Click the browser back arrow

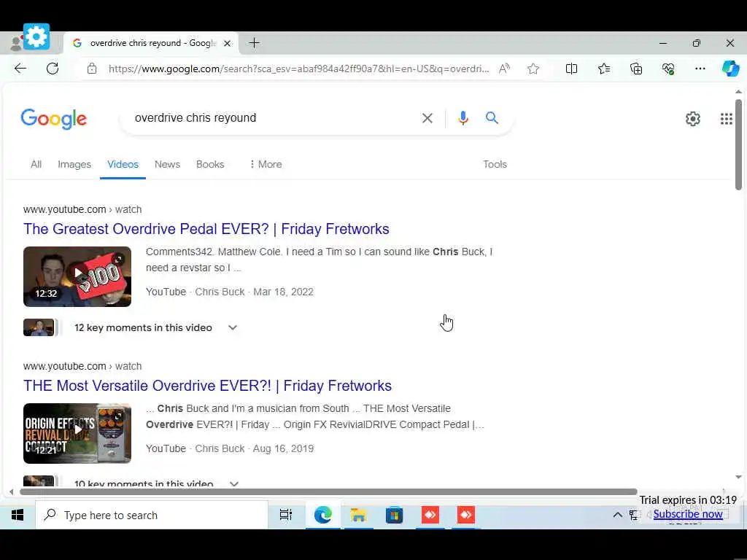pyautogui.click(x=20, y=69)
